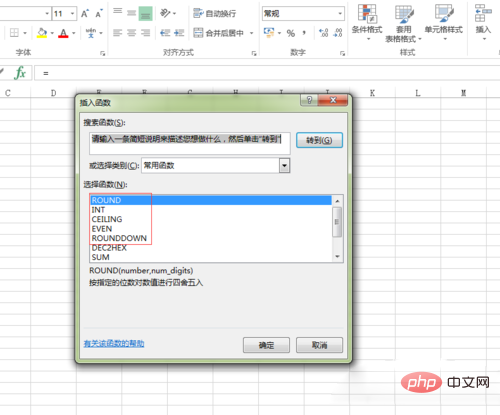Click the increase decimal places icon
This screenshot has height=415, width=500.
(x=323, y=33)
